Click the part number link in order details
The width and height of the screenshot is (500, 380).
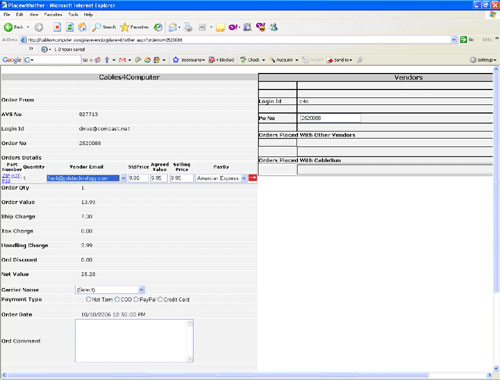tap(11, 178)
